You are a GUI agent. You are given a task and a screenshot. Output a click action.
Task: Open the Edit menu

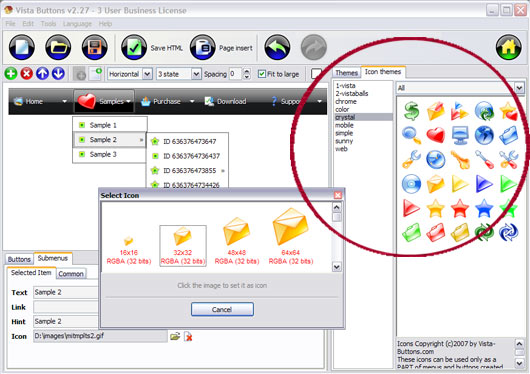(x=28, y=24)
